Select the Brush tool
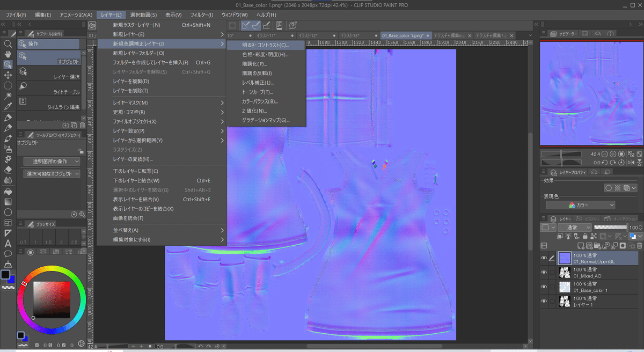 tap(8, 138)
